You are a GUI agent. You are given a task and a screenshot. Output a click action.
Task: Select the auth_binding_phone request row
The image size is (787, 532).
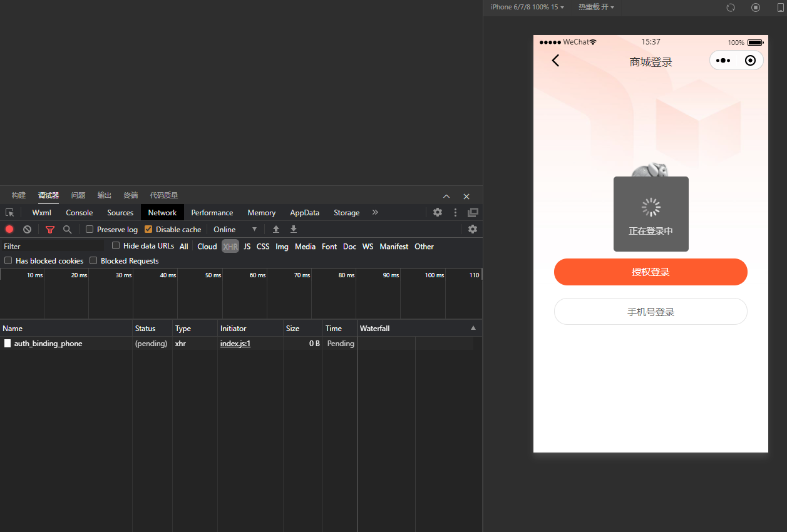click(241, 344)
